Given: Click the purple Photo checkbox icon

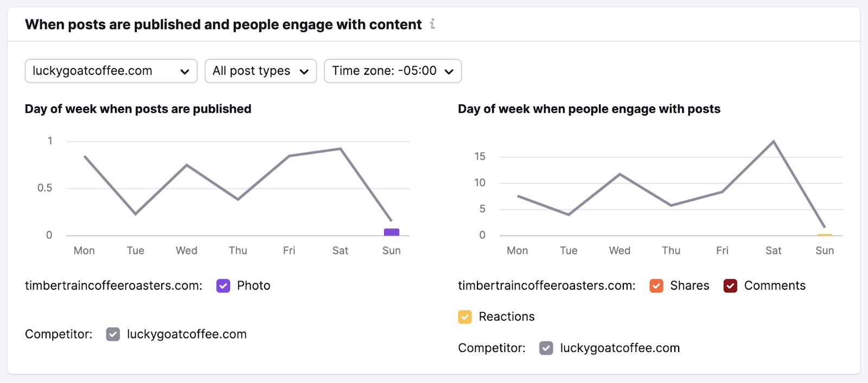Looking at the screenshot, I should (x=223, y=285).
